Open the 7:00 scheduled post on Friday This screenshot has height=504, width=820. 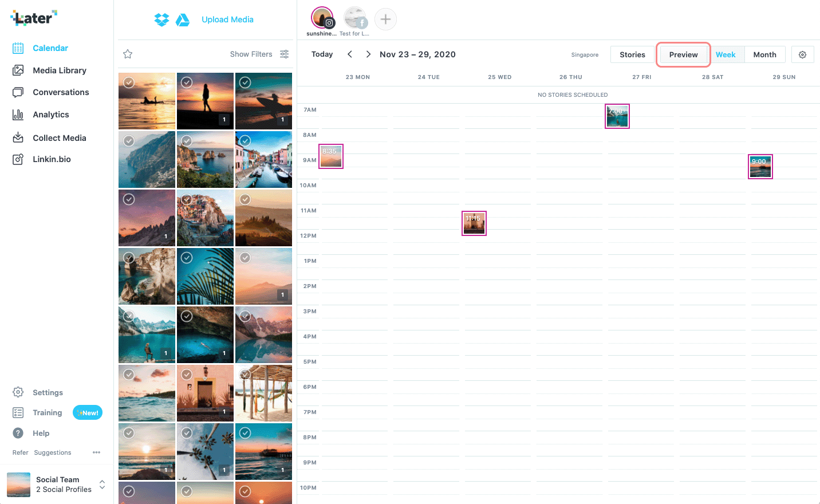[x=617, y=116]
